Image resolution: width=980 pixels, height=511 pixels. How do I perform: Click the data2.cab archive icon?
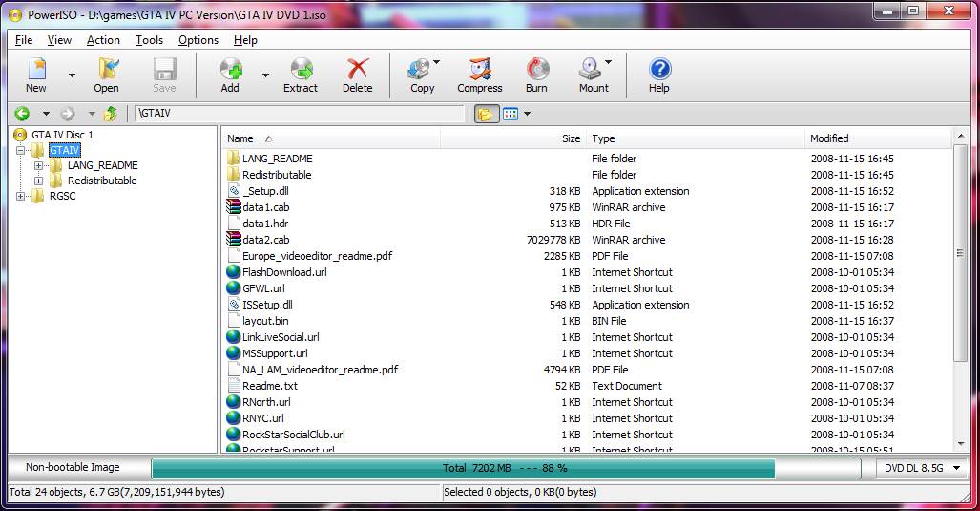[x=234, y=240]
